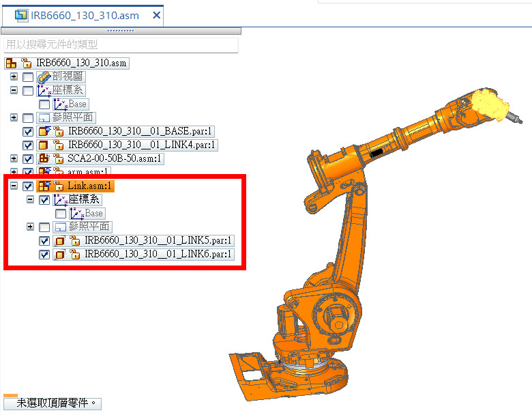Screen dimensions: 532x415
Task: Select the highlighted Link.asm:1 text
Action: (x=89, y=186)
